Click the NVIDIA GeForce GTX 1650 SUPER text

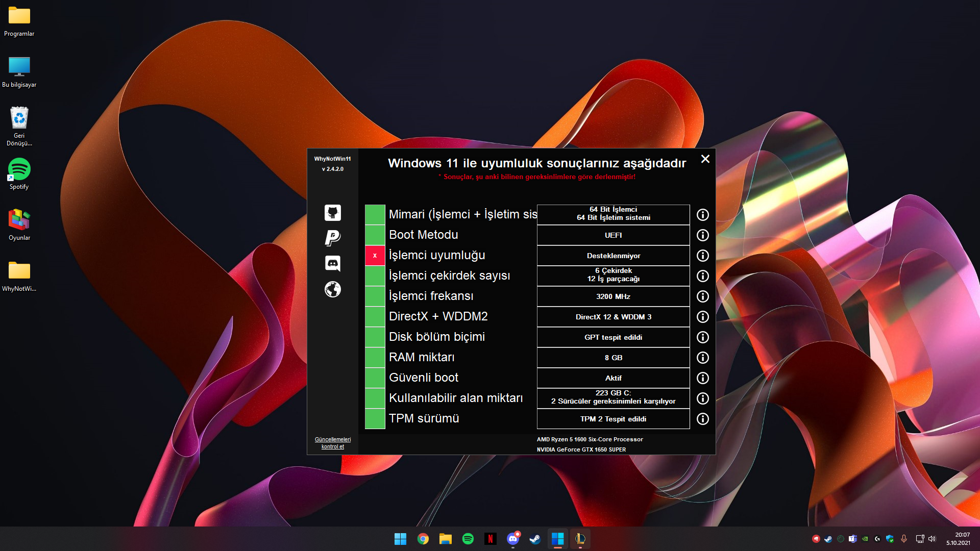point(581,449)
